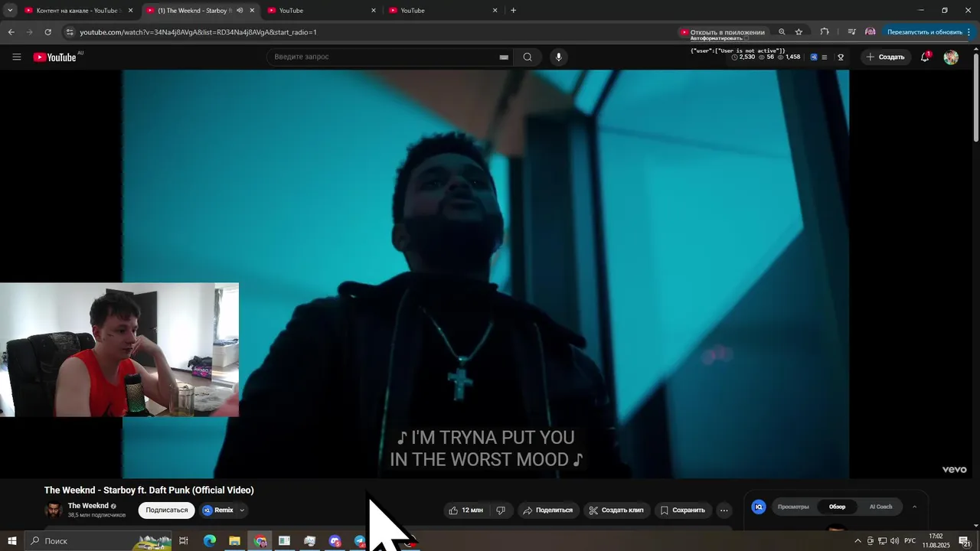Like the video (12 млн)
The image size is (980, 551).
click(x=466, y=510)
